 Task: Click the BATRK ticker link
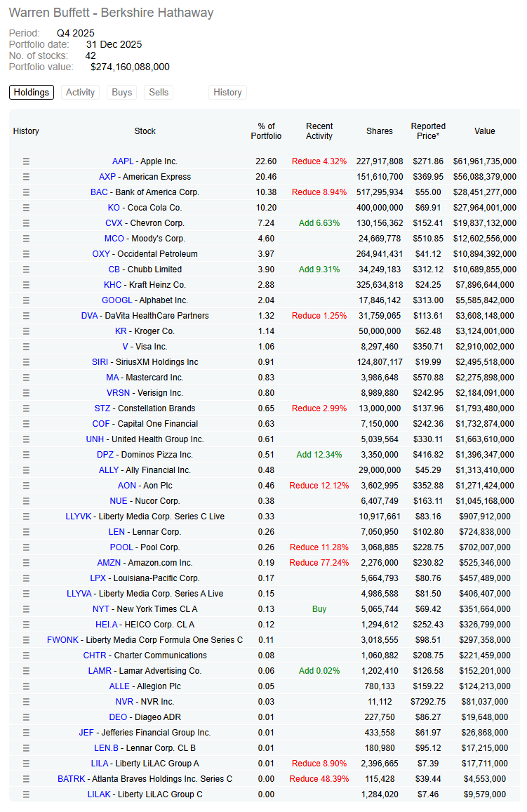pyautogui.click(x=72, y=779)
